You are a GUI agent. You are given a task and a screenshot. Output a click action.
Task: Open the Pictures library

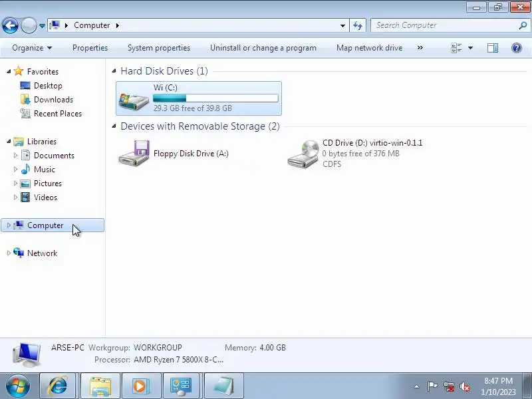[48, 184]
